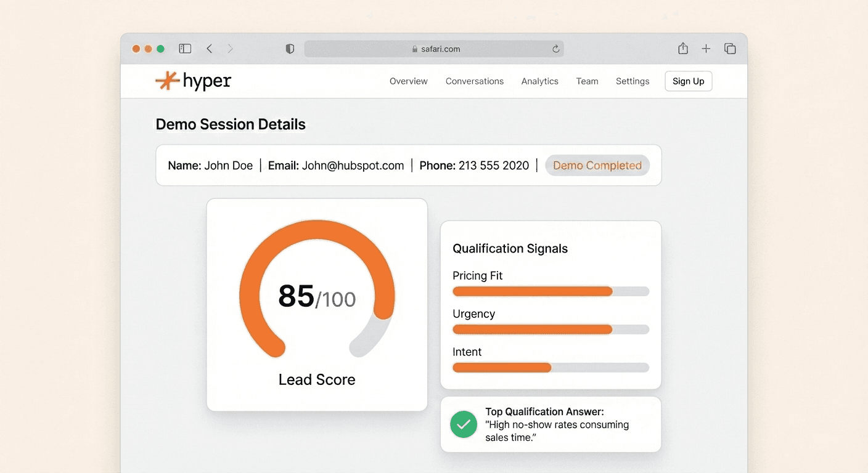
Task: Click the safari.com address bar
Action: point(434,49)
